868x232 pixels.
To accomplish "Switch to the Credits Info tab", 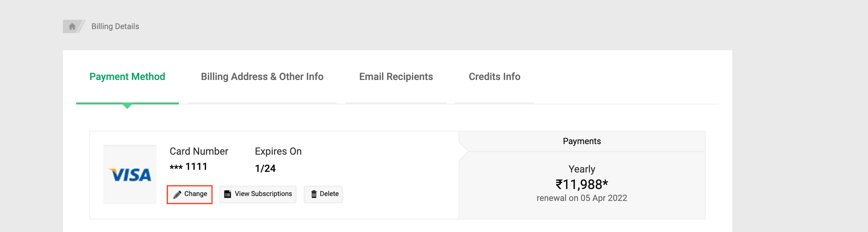I will click(x=494, y=77).
